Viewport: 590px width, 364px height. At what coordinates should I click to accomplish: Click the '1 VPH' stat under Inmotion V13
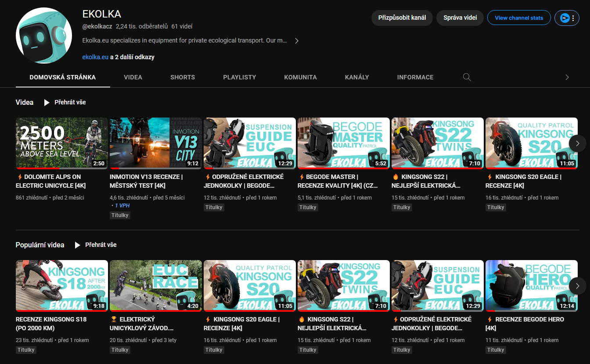pos(122,206)
